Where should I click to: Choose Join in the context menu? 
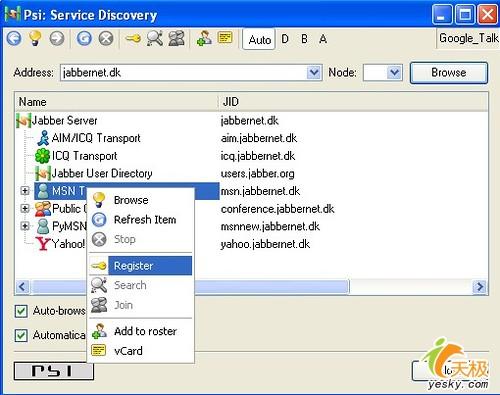pos(140,305)
